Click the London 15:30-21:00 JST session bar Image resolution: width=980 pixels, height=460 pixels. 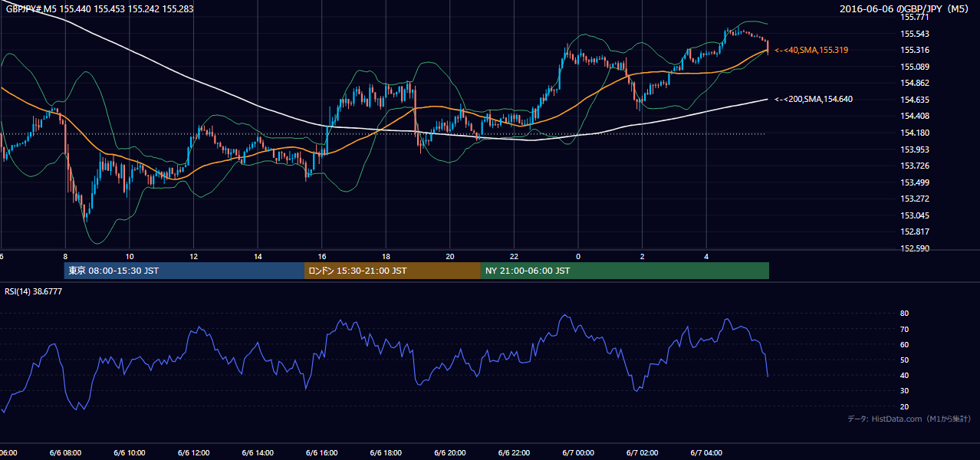[393, 271]
